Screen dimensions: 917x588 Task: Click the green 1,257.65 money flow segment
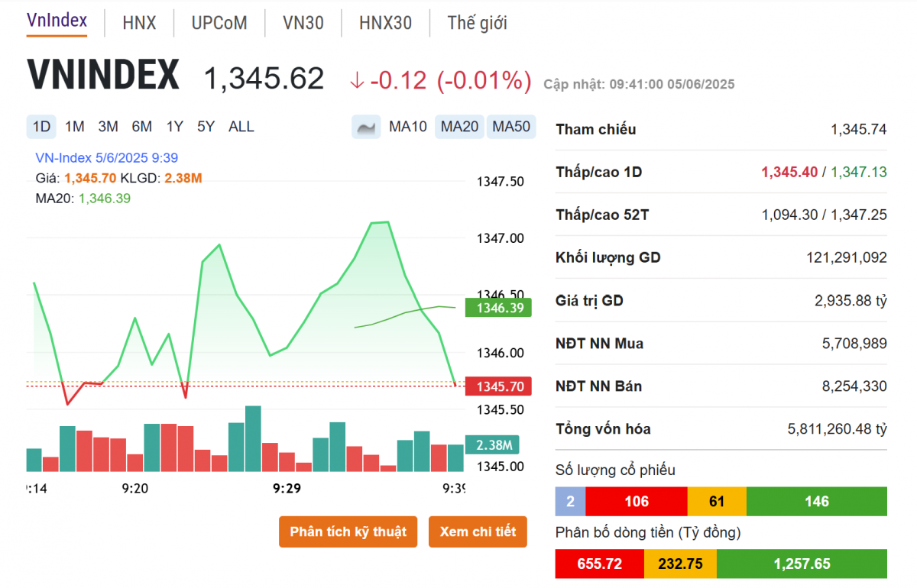802,564
